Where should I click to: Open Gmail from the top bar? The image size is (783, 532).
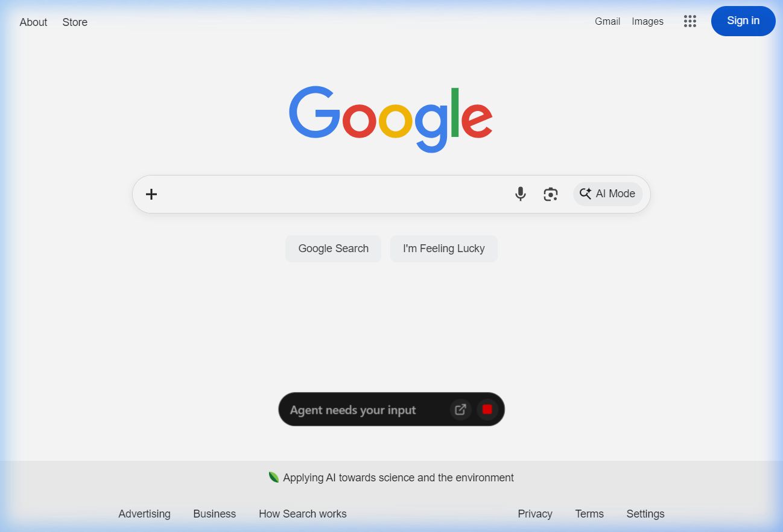607,21
